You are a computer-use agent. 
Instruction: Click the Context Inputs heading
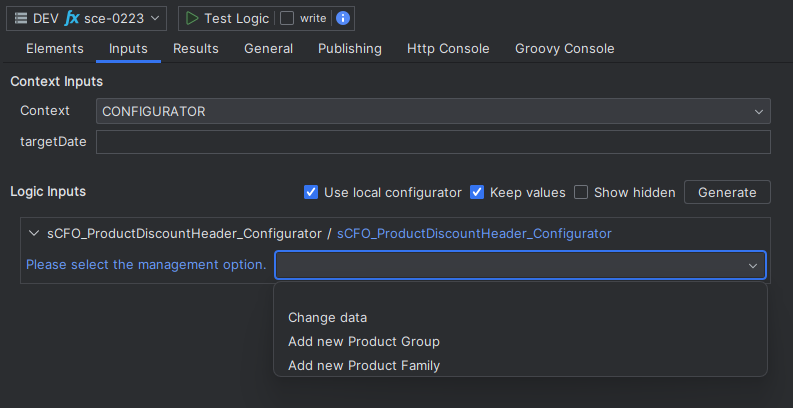[57, 81]
